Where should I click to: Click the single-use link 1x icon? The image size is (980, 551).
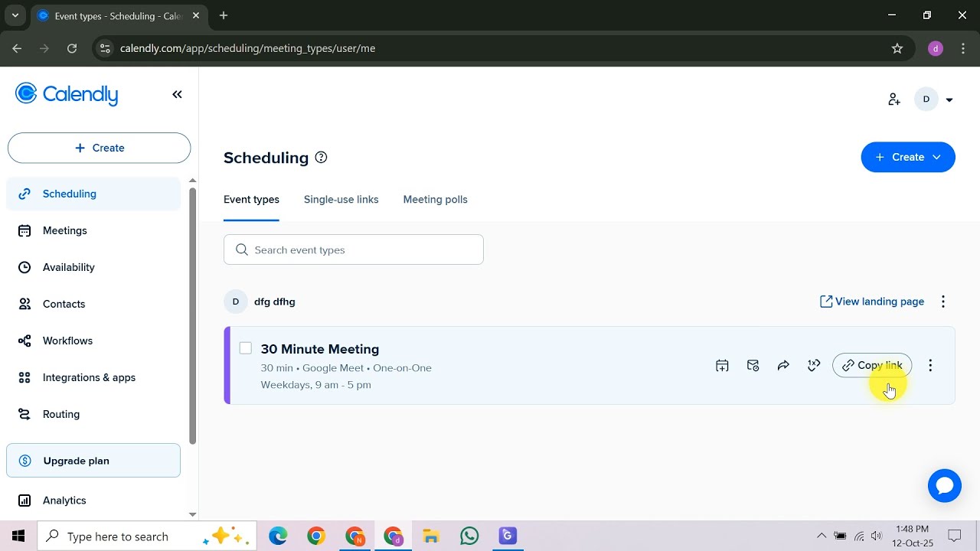(x=814, y=366)
